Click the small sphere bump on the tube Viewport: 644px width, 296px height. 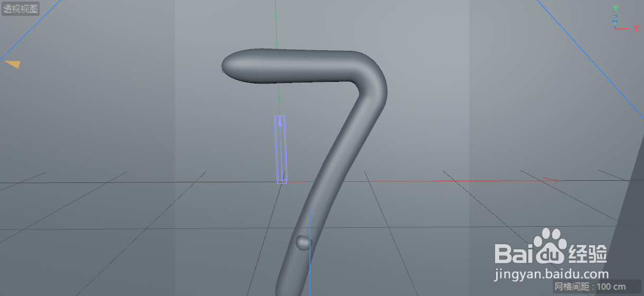[303, 243]
